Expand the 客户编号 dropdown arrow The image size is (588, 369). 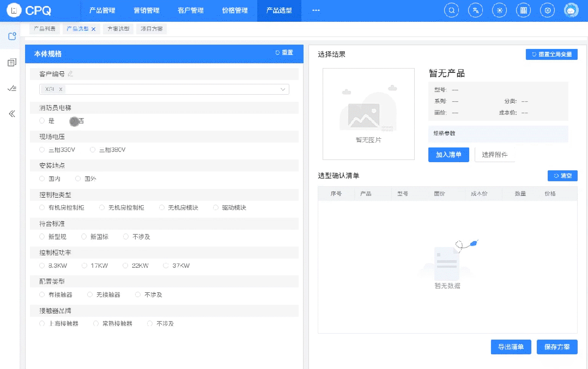point(283,89)
